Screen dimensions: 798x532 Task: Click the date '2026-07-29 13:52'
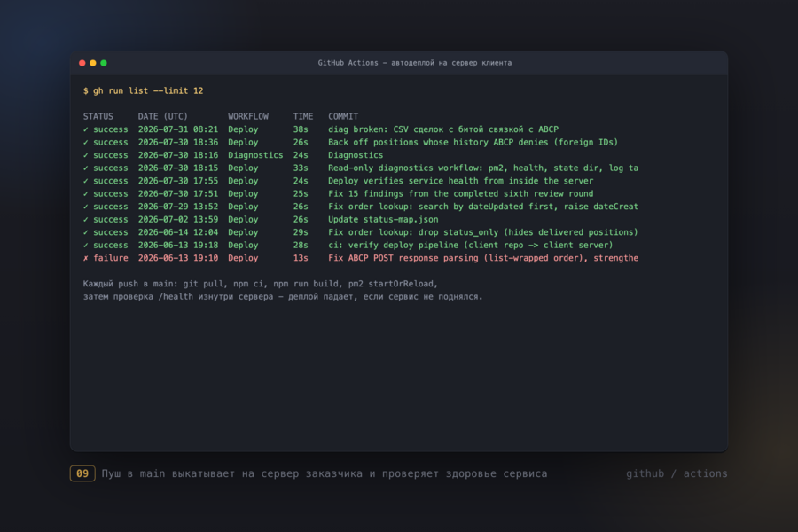pos(178,207)
